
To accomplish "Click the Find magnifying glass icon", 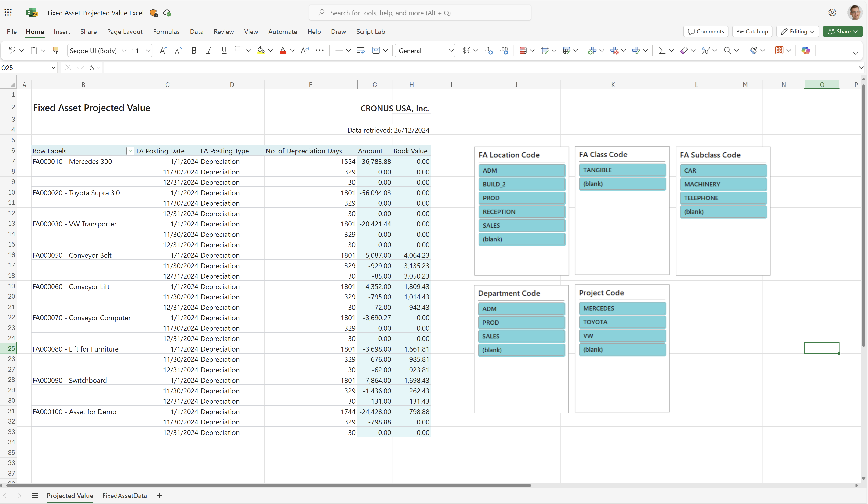I will pyautogui.click(x=727, y=50).
